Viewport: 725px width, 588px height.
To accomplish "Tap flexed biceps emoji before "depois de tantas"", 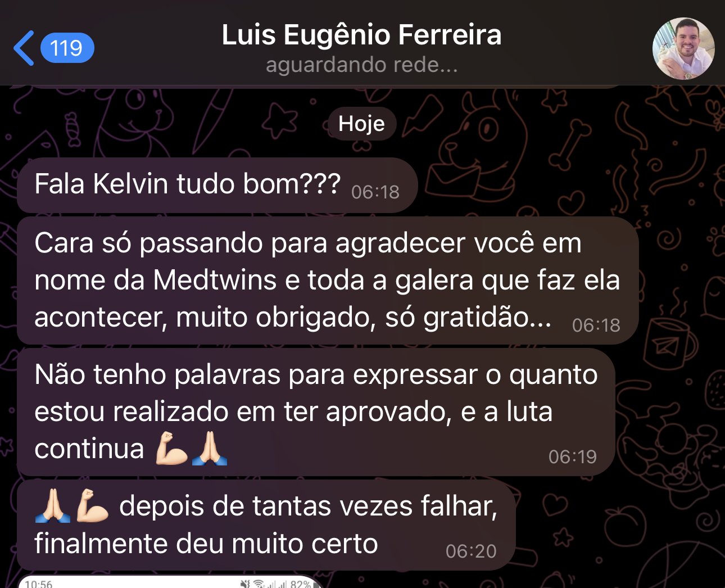I will 92,505.
